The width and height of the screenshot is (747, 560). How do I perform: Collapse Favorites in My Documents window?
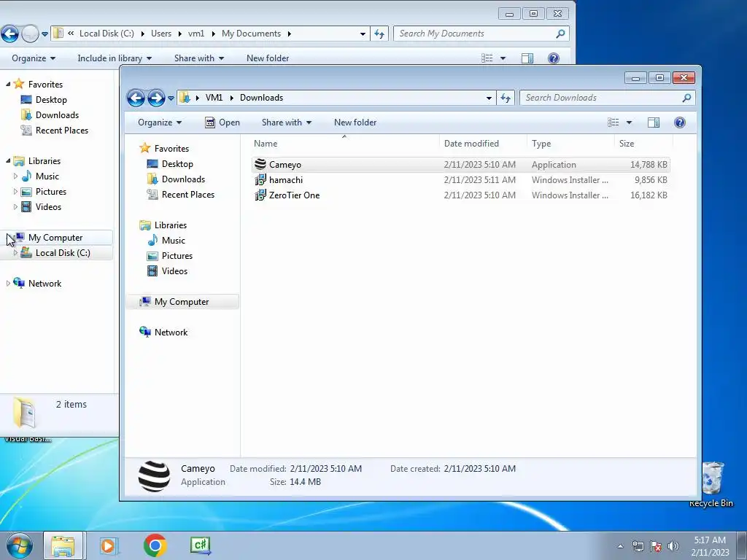(x=8, y=85)
